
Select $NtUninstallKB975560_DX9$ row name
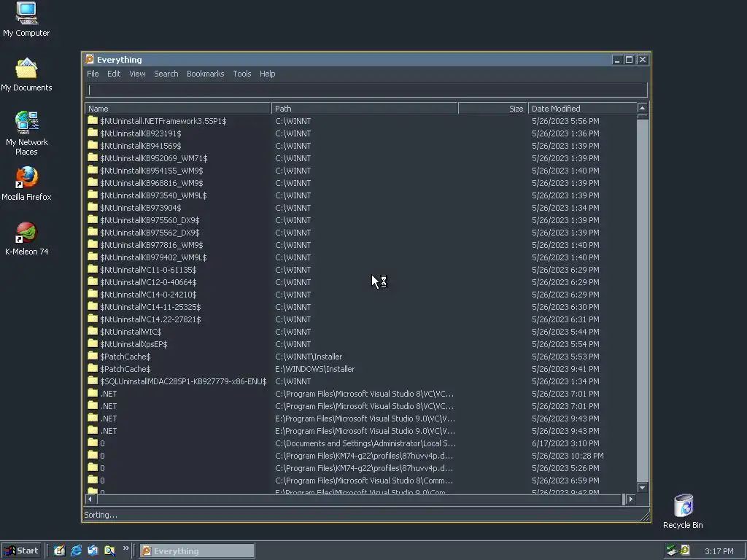[150, 220]
